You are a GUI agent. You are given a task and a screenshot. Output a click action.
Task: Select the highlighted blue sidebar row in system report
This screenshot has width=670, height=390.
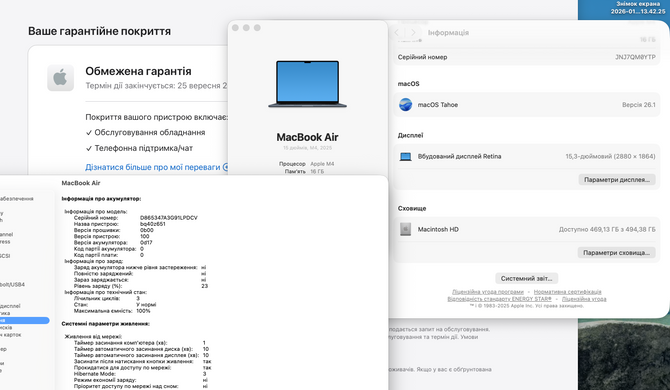point(24,320)
